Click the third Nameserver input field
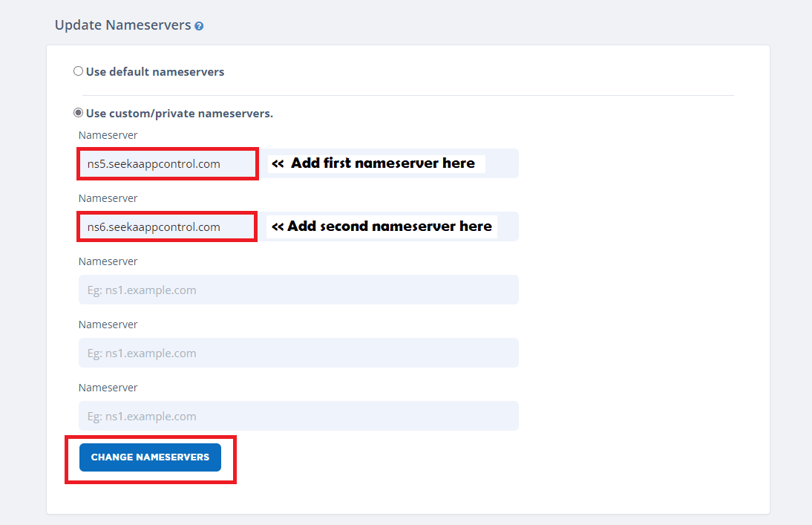The height and width of the screenshot is (525, 812). pyautogui.click(x=298, y=290)
